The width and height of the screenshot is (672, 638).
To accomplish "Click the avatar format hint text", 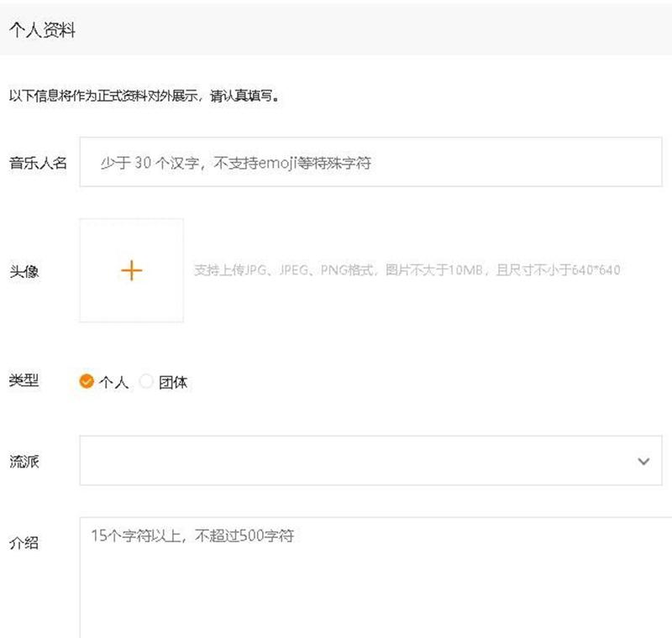I will coord(407,270).
